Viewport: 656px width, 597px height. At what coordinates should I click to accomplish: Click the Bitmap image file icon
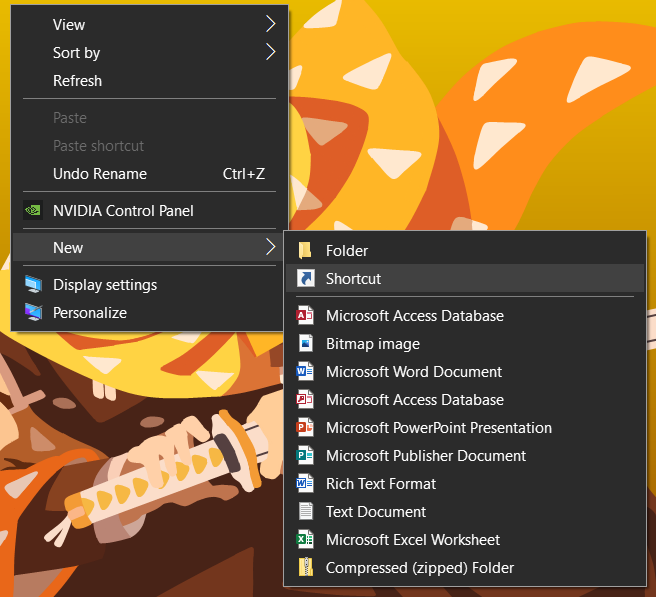point(305,343)
